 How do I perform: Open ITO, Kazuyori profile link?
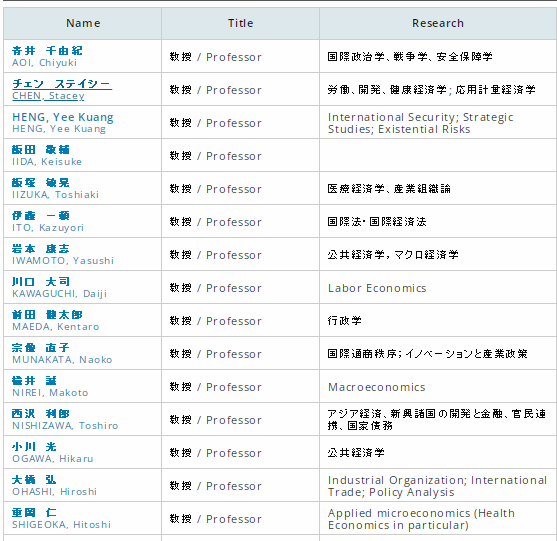click(x=48, y=222)
